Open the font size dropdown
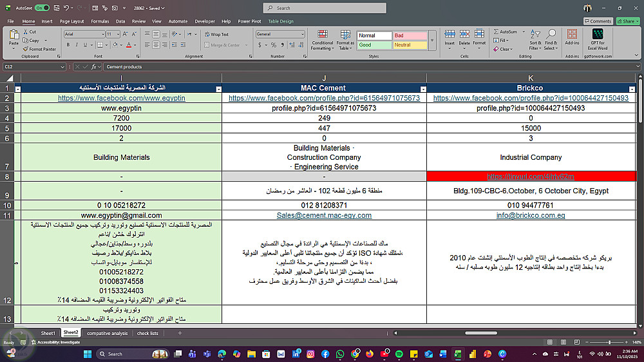The height and width of the screenshot is (362, 644). [118, 34]
